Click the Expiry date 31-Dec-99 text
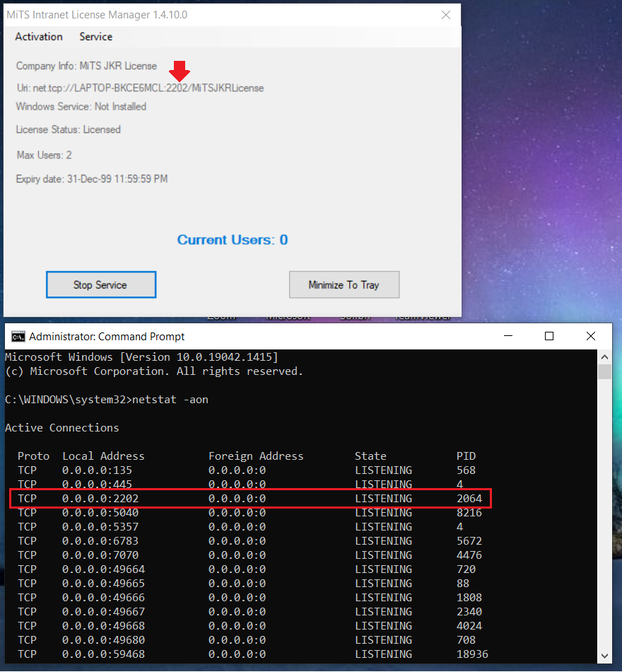The image size is (622, 672). [x=92, y=179]
